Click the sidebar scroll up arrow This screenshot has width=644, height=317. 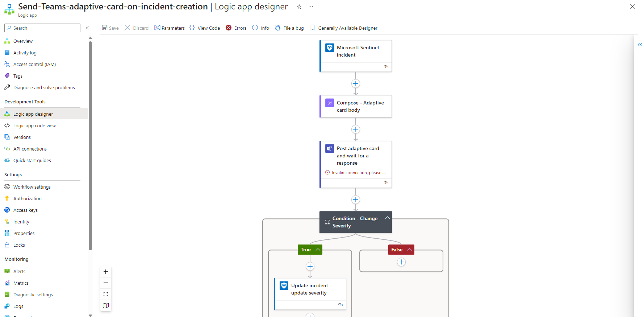91,38
